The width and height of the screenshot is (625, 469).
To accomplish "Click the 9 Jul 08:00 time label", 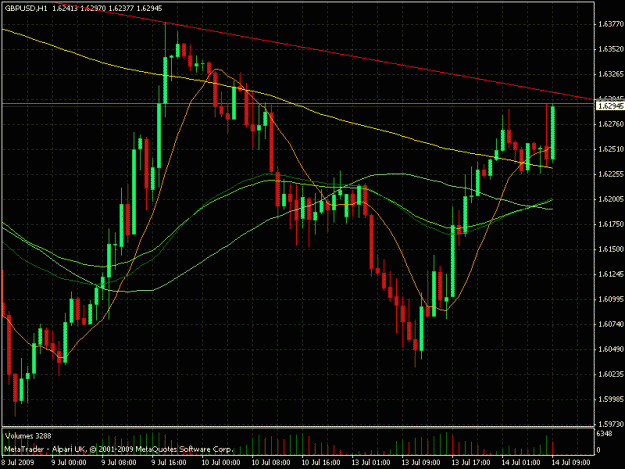I will 119,463.
